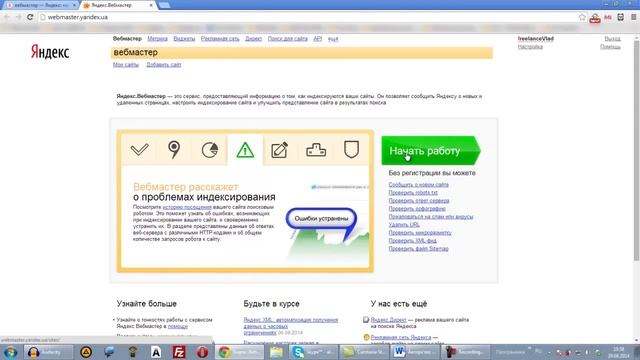Expand the ещё menu in top navigation
The image size is (640, 360).
pos(333,39)
